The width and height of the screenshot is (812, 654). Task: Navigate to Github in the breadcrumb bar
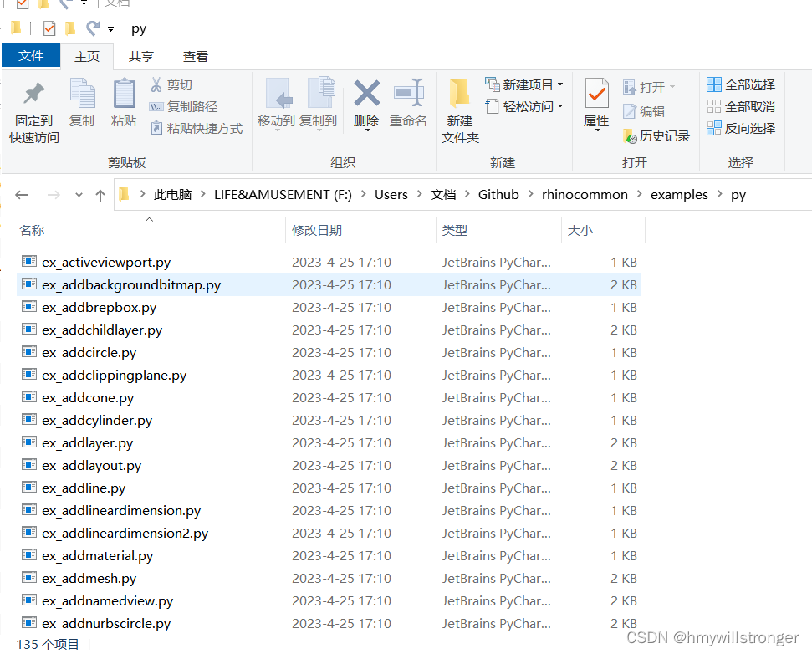click(x=498, y=194)
